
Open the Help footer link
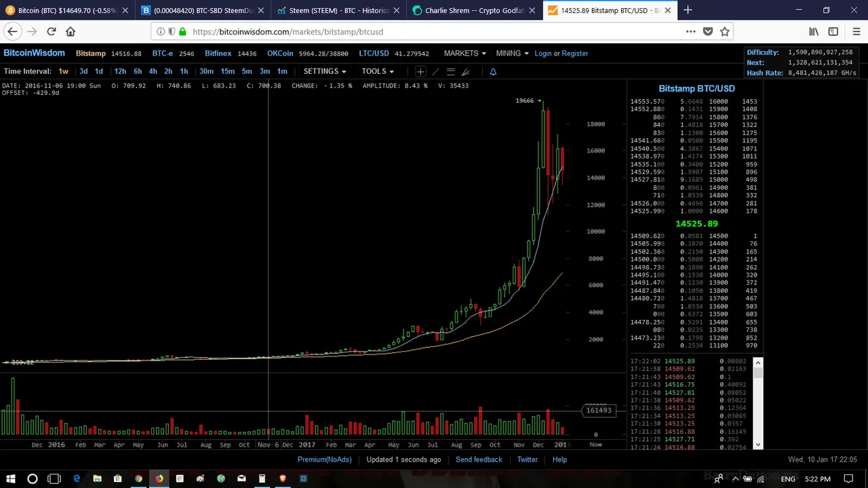click(x=559, y=460)
